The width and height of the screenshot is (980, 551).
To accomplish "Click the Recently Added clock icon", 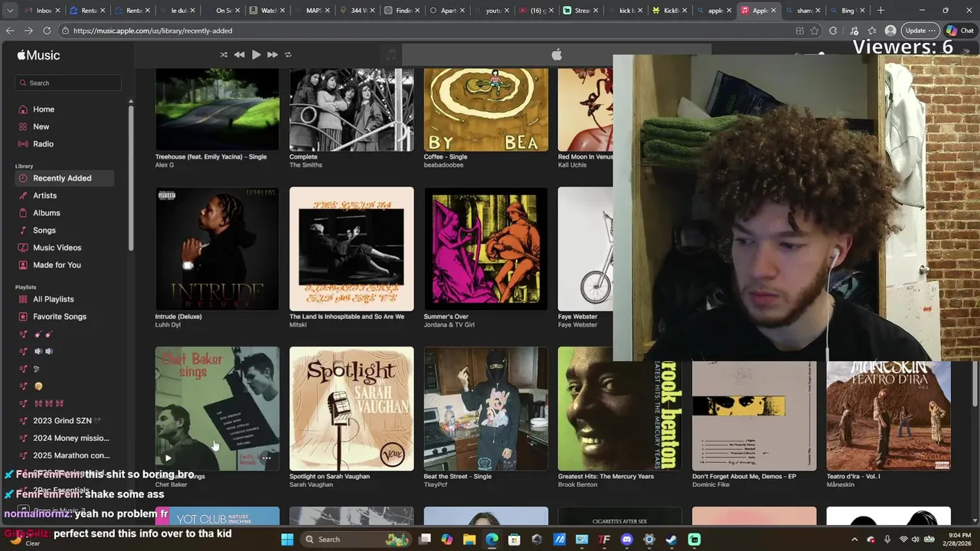I will (23, 178).
